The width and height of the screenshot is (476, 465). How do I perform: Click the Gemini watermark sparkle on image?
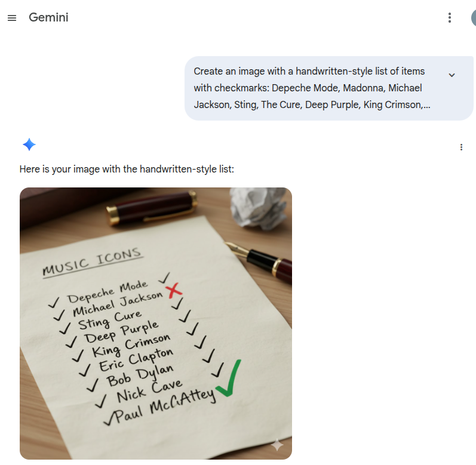click(x=277, y=445)
